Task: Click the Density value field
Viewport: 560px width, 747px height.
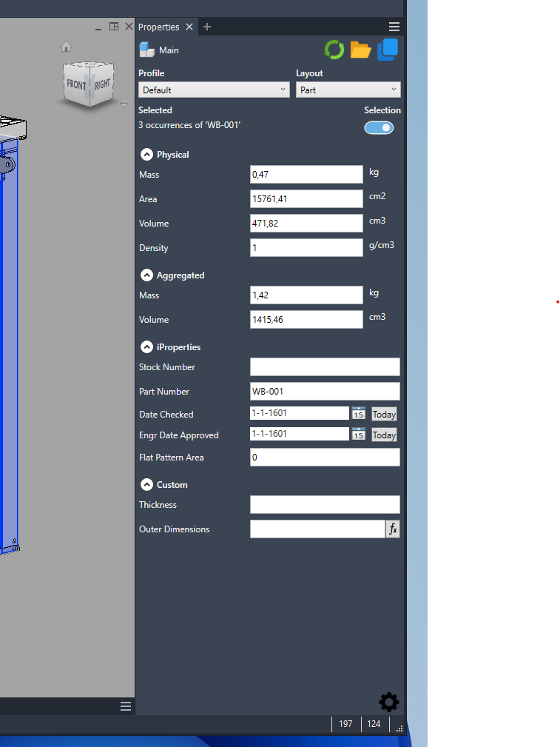Action: click(306, 248)
